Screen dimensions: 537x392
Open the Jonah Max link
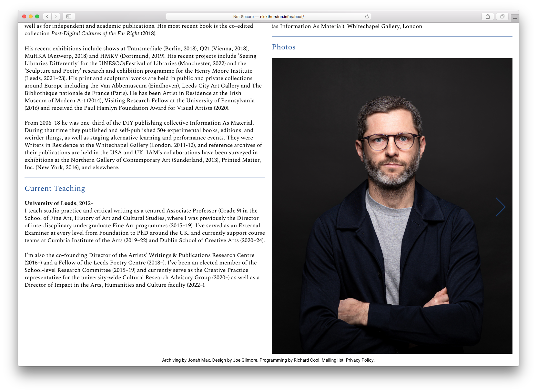click(199, 360)
